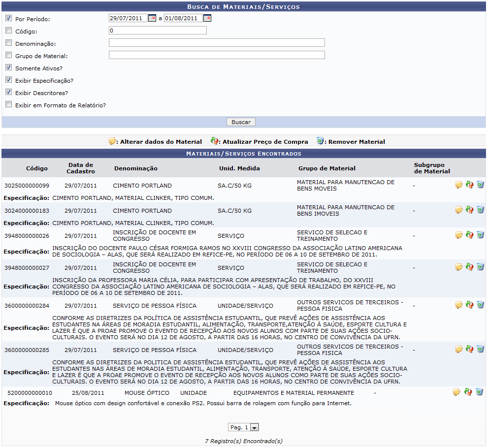This screenshot has width=488, height=448.
Task: Toggle the Exibir Especificação checkbox
Action: coord(9,80)
